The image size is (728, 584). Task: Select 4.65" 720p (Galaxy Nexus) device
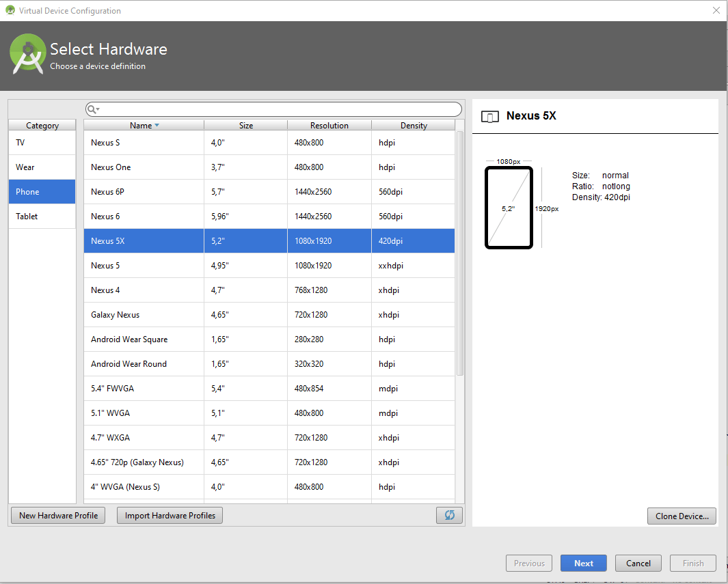[x=269, y=462]
